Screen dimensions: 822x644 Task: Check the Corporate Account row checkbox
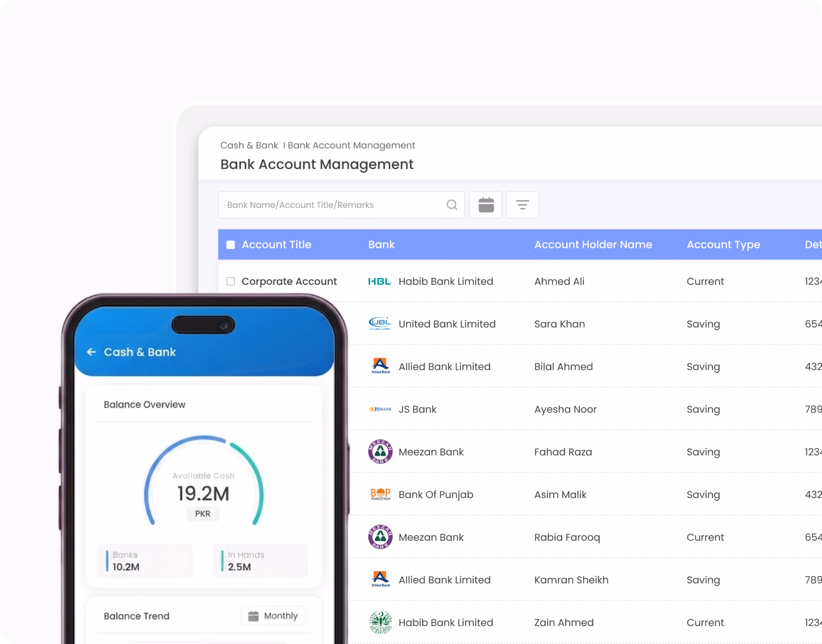point(231,281)
